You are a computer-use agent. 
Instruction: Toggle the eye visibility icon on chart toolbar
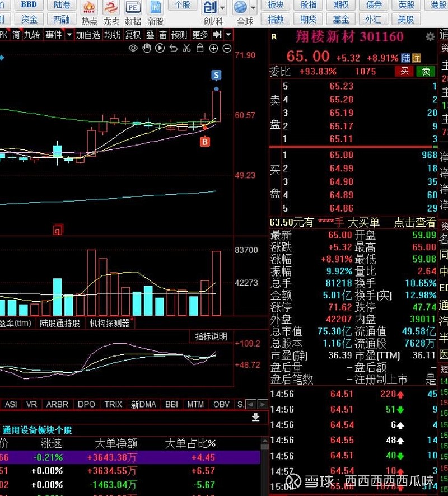tap(133, 48)
